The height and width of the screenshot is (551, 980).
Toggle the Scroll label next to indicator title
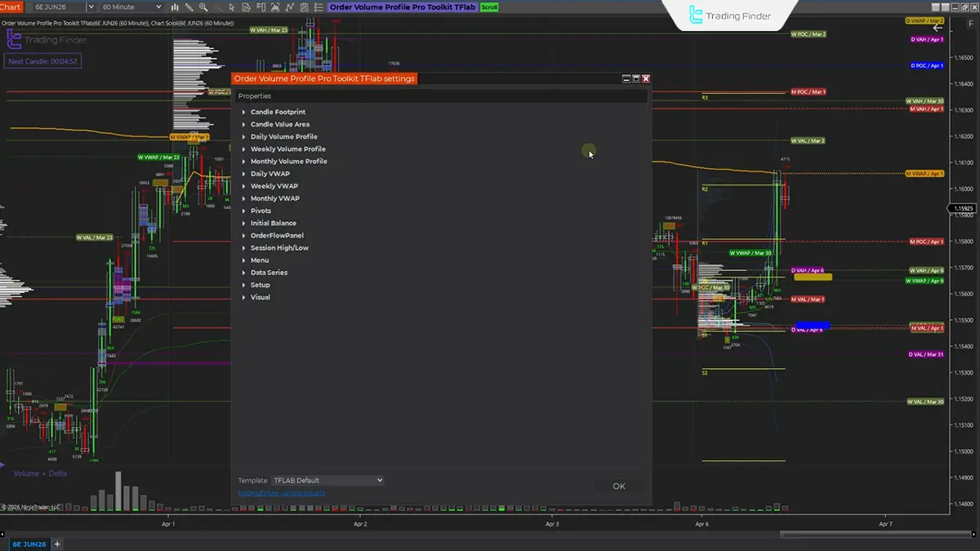tap(488, 7)
